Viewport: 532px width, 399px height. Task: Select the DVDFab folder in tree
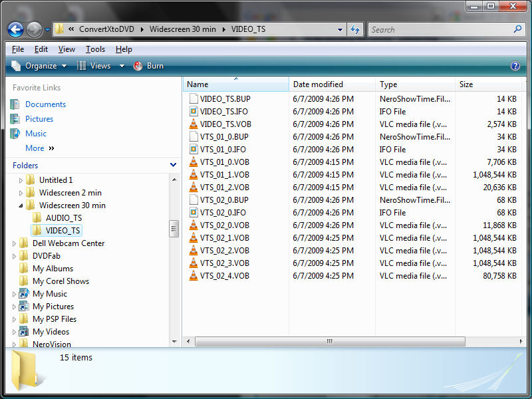[46, 256]
